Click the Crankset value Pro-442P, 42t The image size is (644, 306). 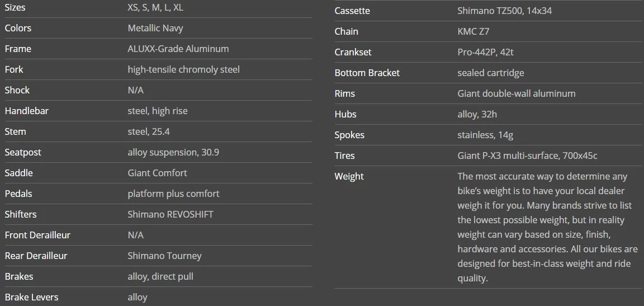click(x=485, y=52)
